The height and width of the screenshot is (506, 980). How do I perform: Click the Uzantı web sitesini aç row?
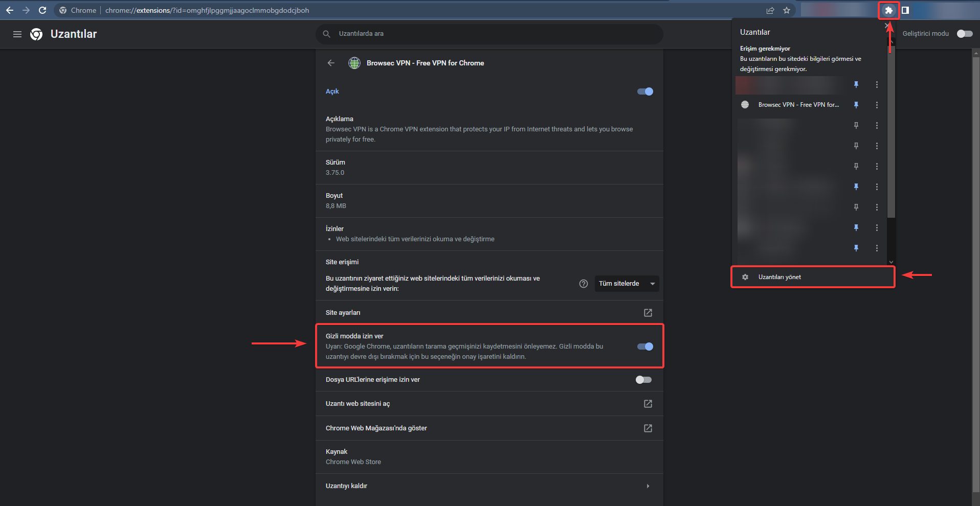tap(489, 404)
